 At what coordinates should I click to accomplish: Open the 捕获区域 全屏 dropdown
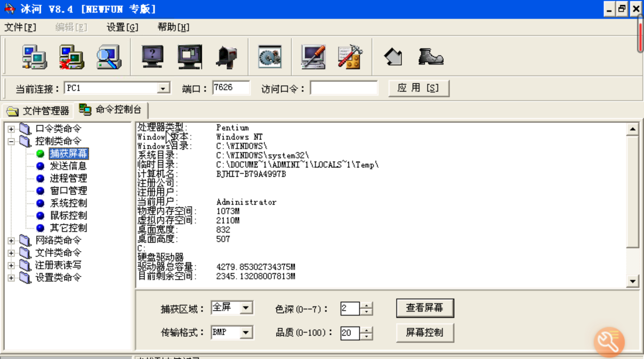(246, 308)
